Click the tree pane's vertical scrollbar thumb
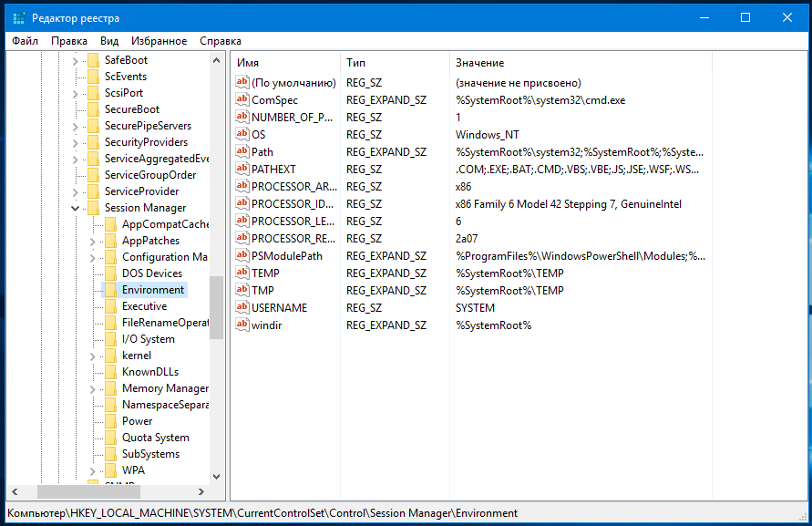 [217, 307]
